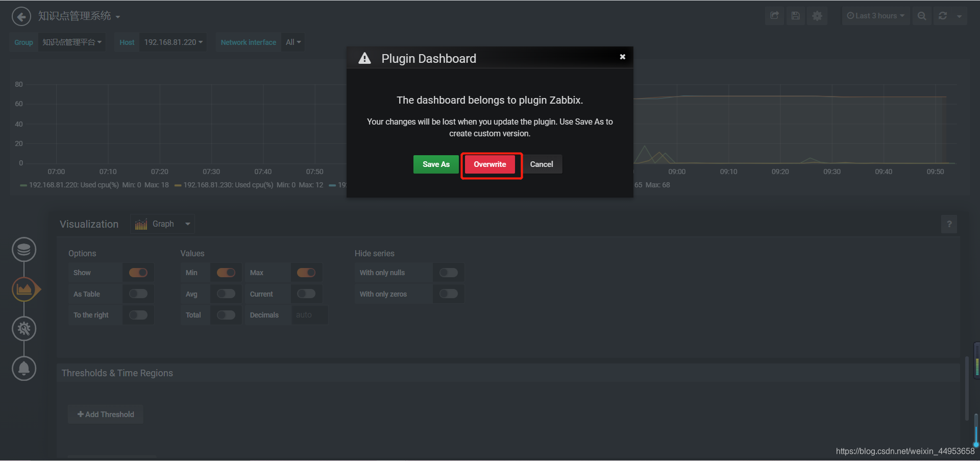Viewport: 980px width, 461px height.
Task: Open the Network interface All dropdown
Action: click(293, 42)
